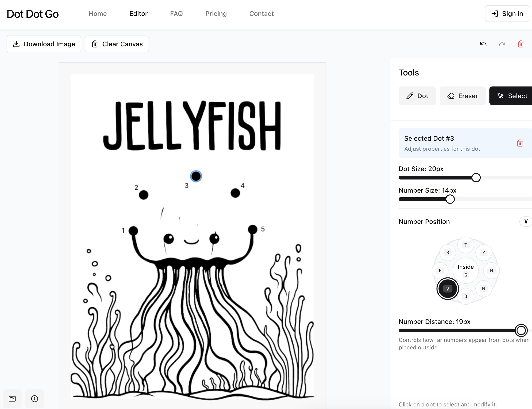
Task: Switch to the Eraser tool
Action: point(462,96)
